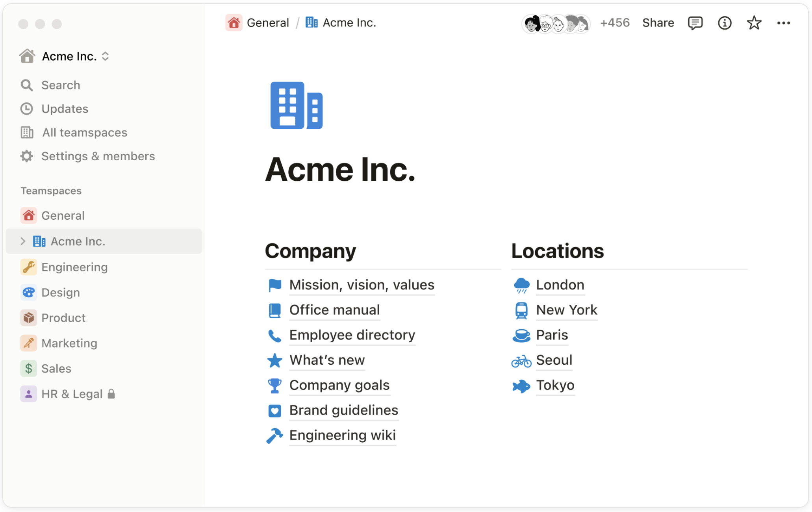Click the Settings & members gear item
This screenshot has width=812, height=512.
[x=98, y=156]
